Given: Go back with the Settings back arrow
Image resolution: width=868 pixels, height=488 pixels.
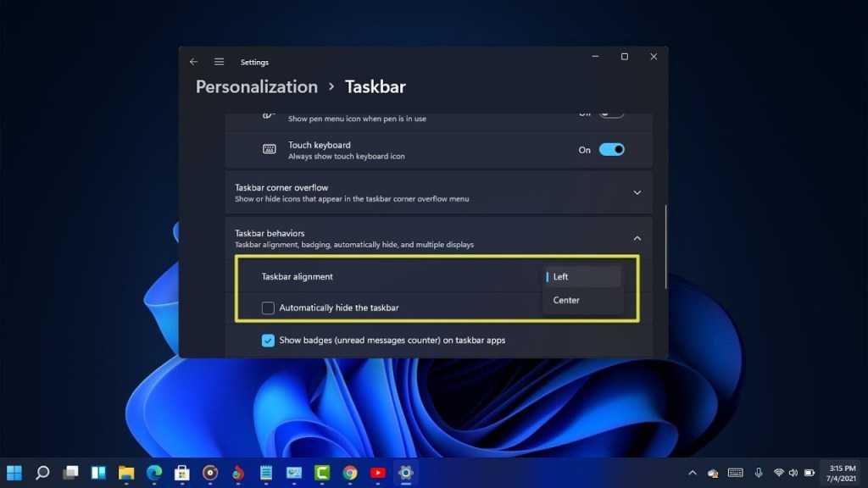Looking at the screenshot, I should pos(193,62).
